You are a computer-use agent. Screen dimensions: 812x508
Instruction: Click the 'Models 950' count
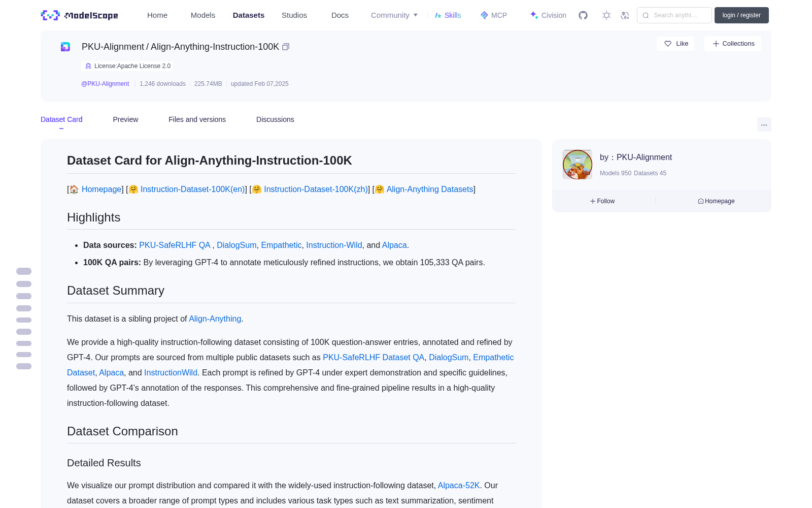point(616,173)
